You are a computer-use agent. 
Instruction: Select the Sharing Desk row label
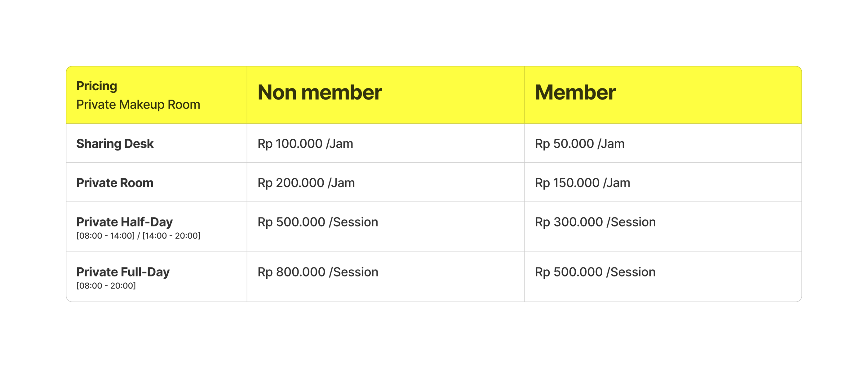(x=115, y=144)
